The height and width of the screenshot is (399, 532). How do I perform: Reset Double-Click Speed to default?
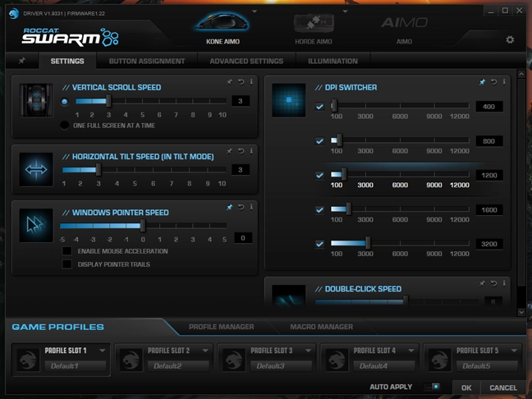pyautogui.click(x=493, y=283)
